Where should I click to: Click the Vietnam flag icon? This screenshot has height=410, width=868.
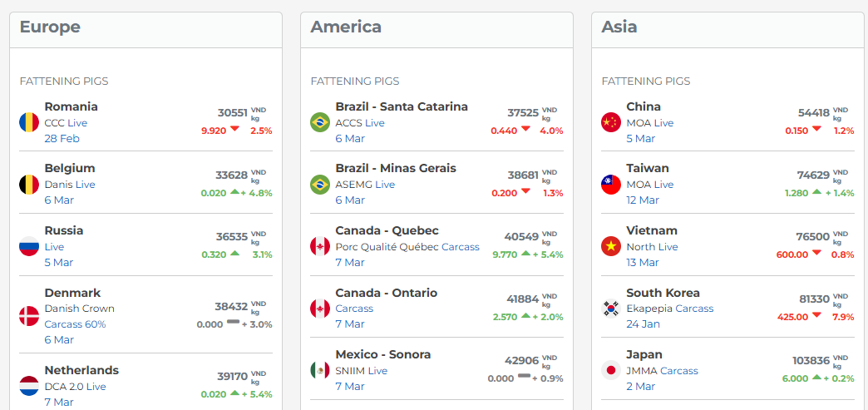point(611,246)
